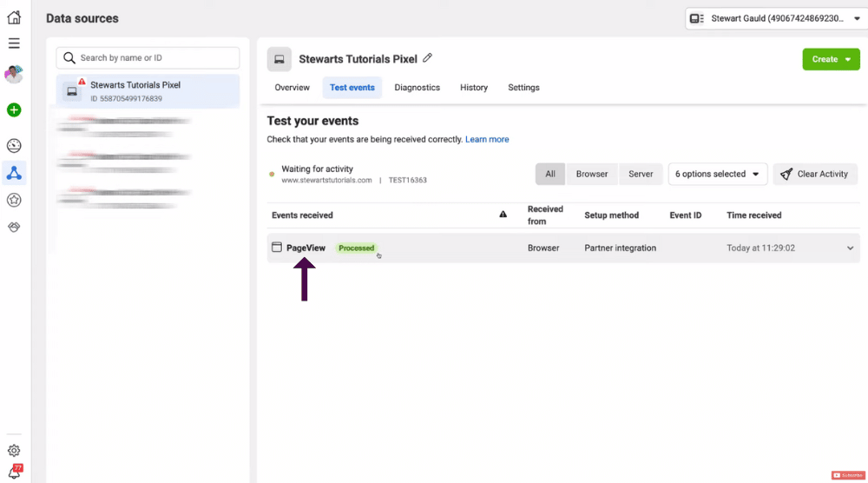This screenshot has width=868, height=483.
Task: Open the settings gear icon
Action: 14,450
